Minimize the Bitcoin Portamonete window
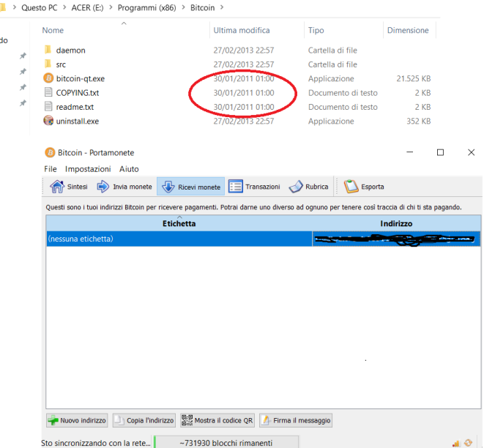 (409, 152)
